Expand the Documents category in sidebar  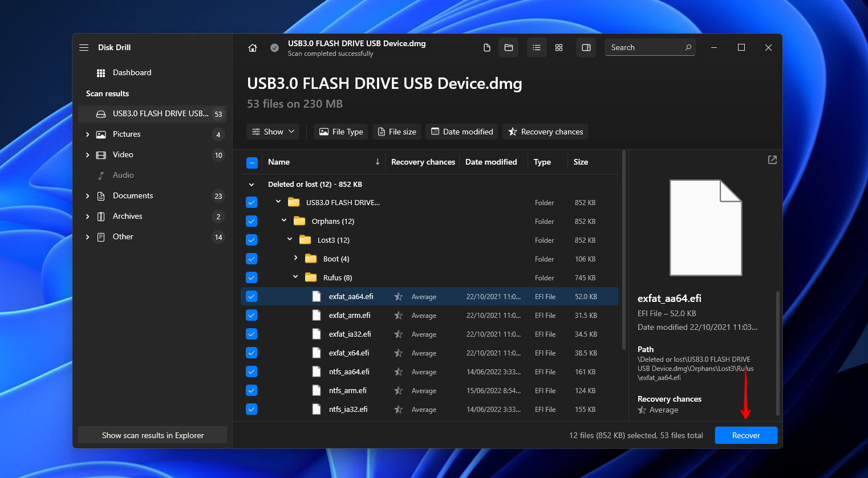[87, 196]
